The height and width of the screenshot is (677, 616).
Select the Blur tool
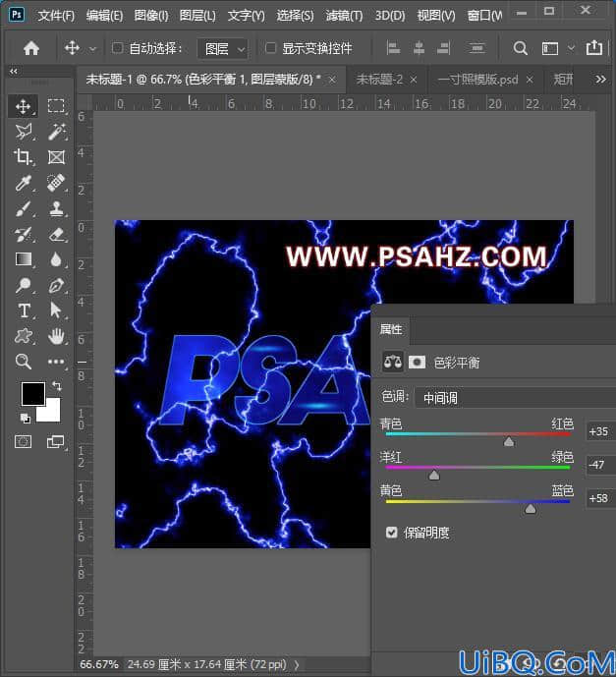coord(56,259)
